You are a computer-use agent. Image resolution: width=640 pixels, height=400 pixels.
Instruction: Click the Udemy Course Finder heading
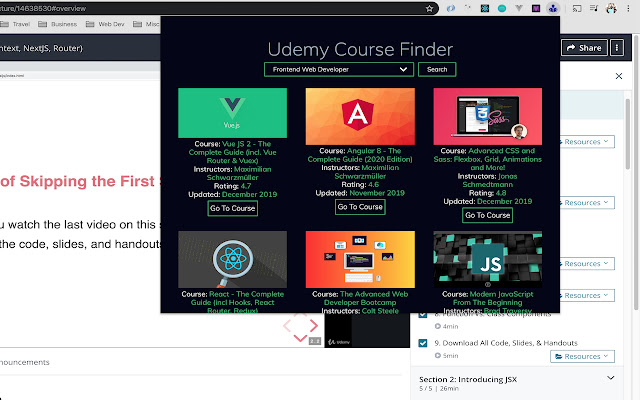point(360,49)
